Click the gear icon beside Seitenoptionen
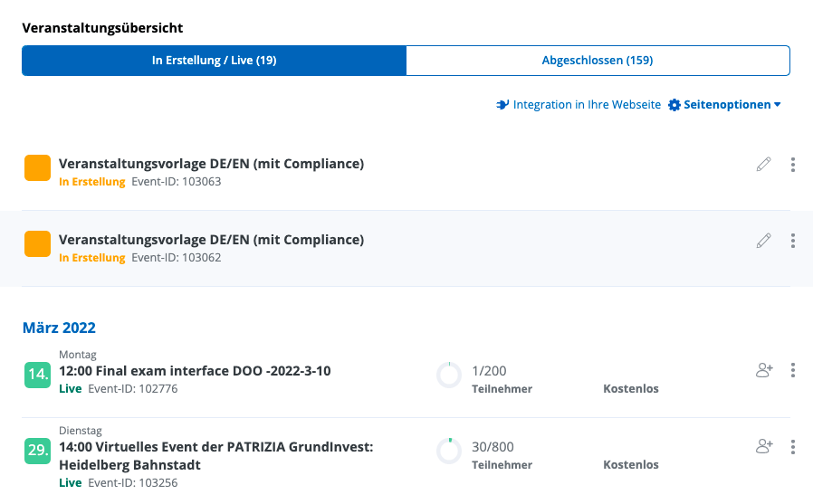The height and width of the screenshot is (504, 813). tap(674, 105)
